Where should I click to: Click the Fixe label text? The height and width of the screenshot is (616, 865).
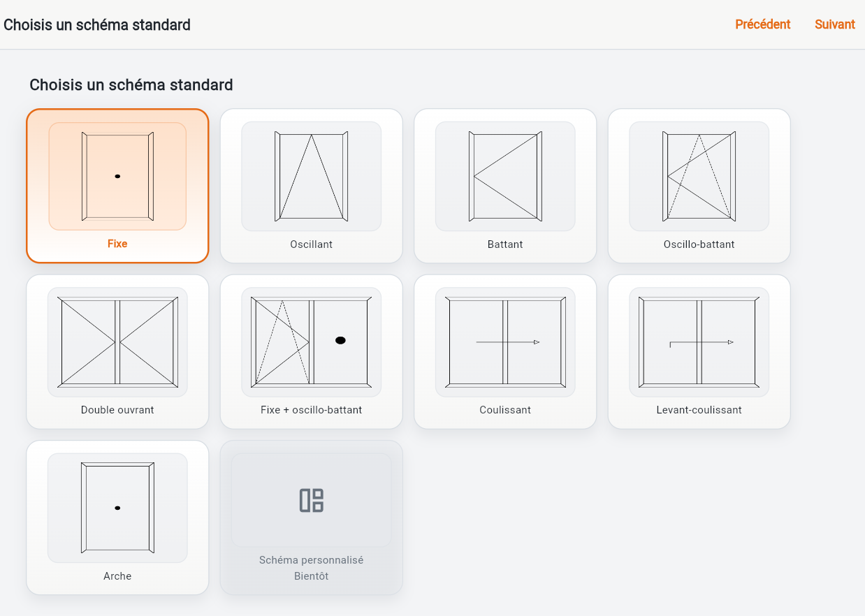coord(117,244)
